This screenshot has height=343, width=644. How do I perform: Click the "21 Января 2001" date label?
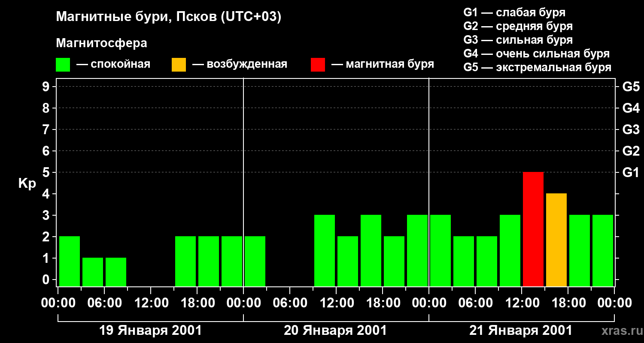(521, 331)
